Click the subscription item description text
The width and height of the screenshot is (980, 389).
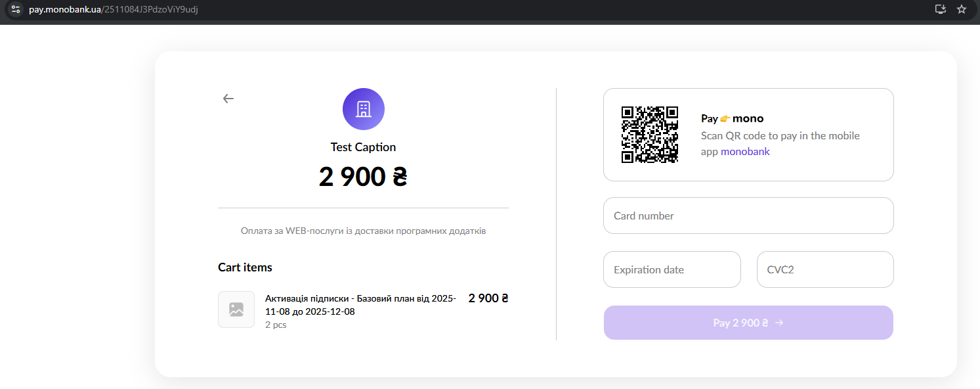pyautogui.click(x=360, y=304)
